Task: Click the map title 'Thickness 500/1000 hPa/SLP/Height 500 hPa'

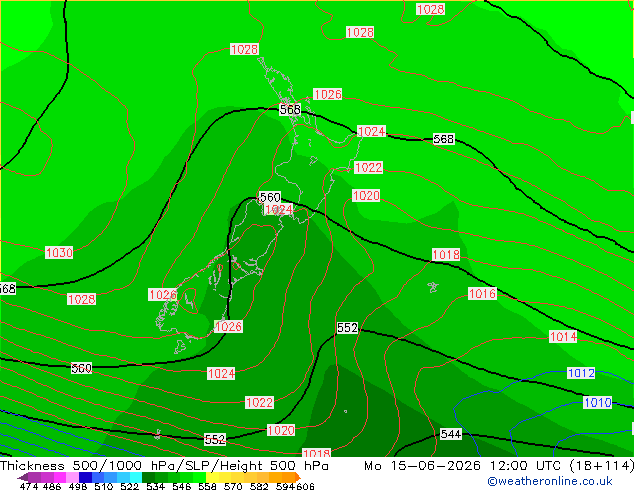Action: click(164, 466)
